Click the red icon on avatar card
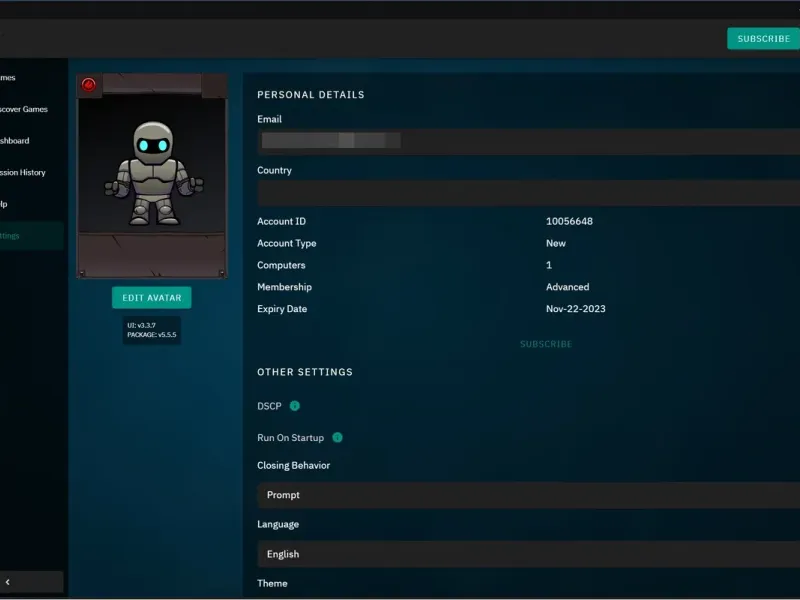The image size is (800, 600). 89,85
